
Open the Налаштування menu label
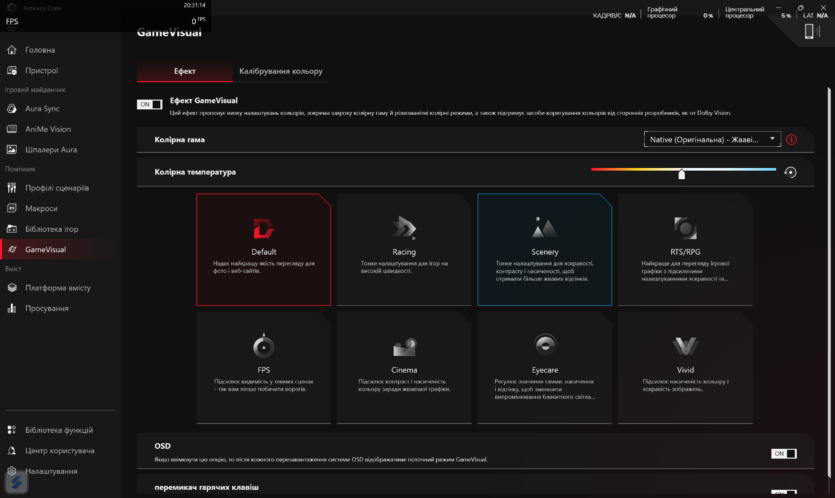[51, 471]
